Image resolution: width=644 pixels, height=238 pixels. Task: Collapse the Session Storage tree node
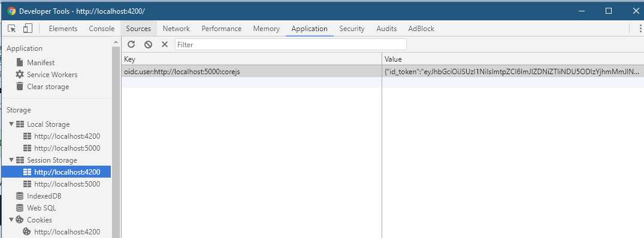[x=11, y=160]
